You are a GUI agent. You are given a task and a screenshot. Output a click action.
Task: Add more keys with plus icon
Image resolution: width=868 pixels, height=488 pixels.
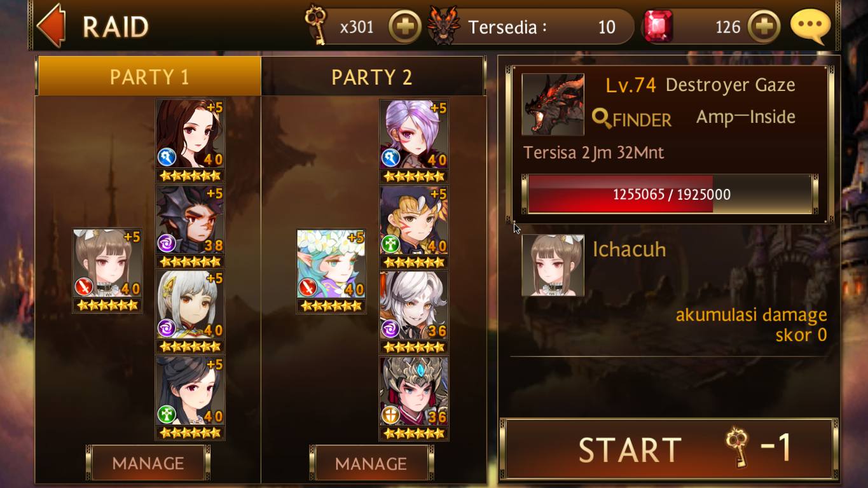point(404,27)
